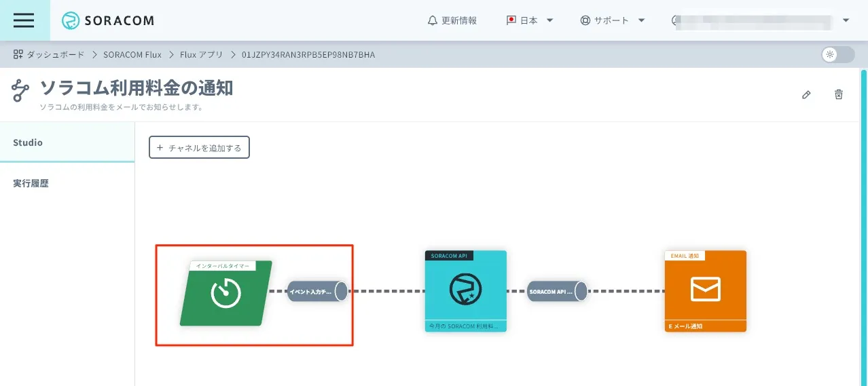Click the 今月の SORACOM 利用料 label
The image size is (868, 386).
[464, 326]
